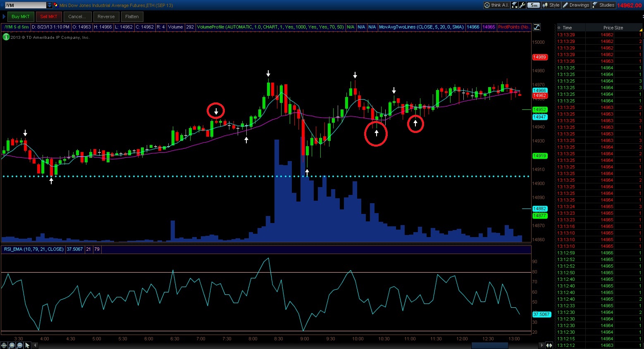Open the Style candlestick menu
644x349 pixels.
pos(551,5)
